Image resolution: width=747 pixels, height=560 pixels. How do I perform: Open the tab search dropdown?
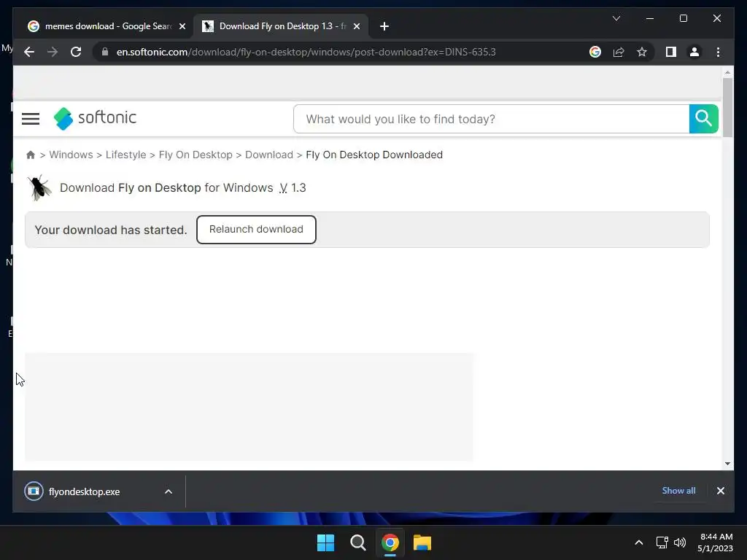tap(616, 18)
